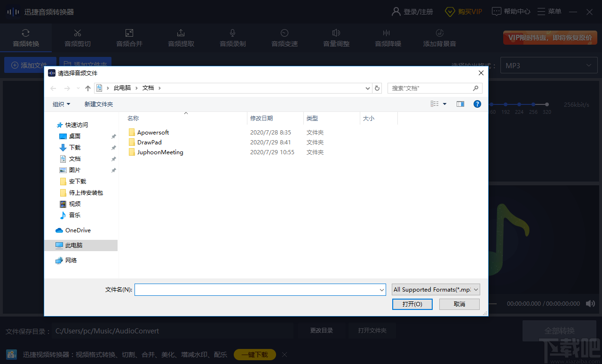This screenshot has width=602, height=364.
Task: Click the search magnifier icon in dialog
Action: (475, 88)
